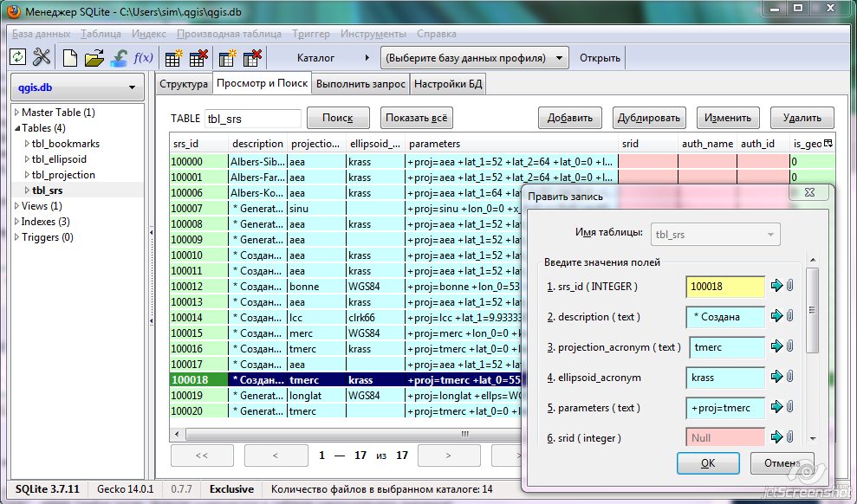Click paperclip icon next to srs_id field
The height and width of the screenshot is (504, 857).
click(789, 286)
